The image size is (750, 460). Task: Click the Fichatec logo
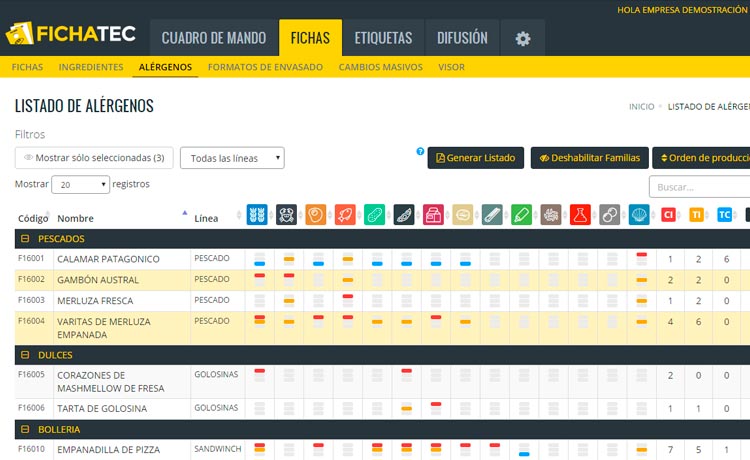(70, 33)
